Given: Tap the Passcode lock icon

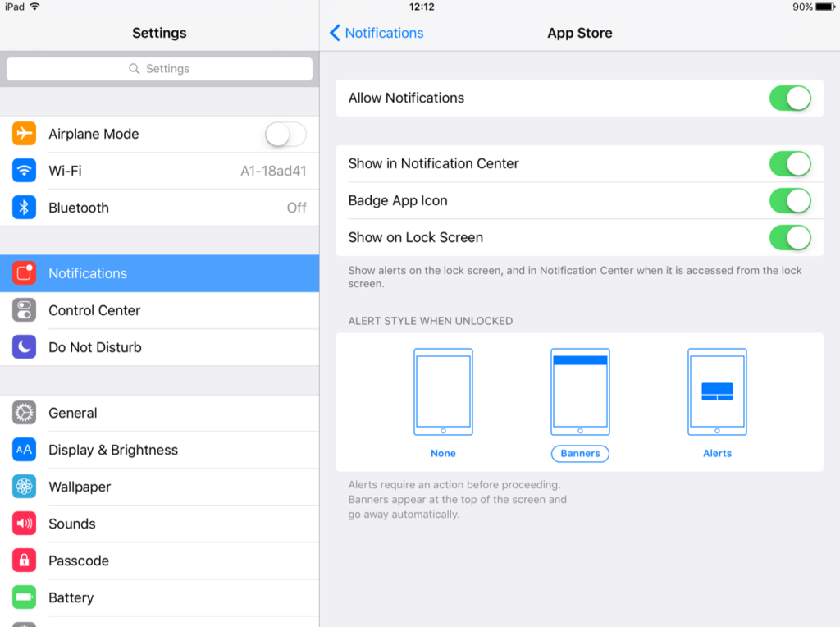Looking at the screenshot, I should pyautogui.click(x=24, y=561).
